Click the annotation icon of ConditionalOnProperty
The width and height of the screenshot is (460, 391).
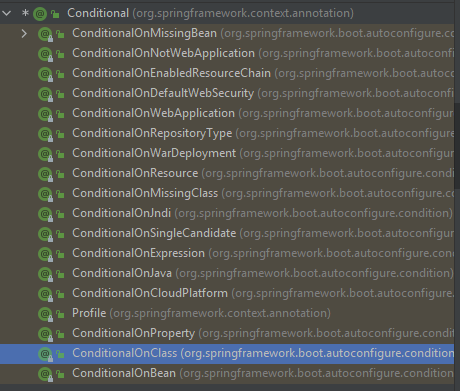pyautogui.click(x=45, y=334)
